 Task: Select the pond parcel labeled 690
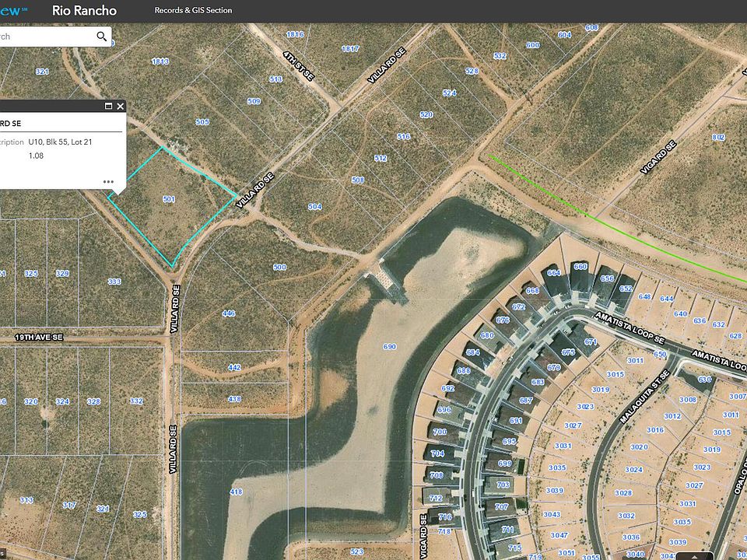[389, 347]
